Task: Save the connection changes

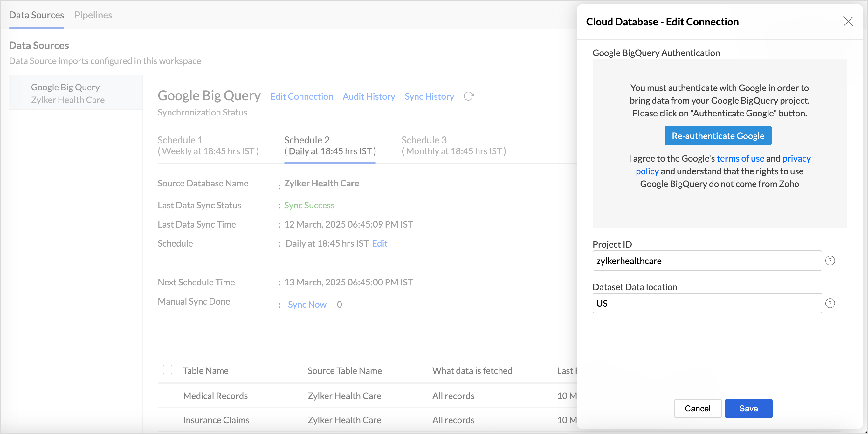Action: click(x=748, y=408)
